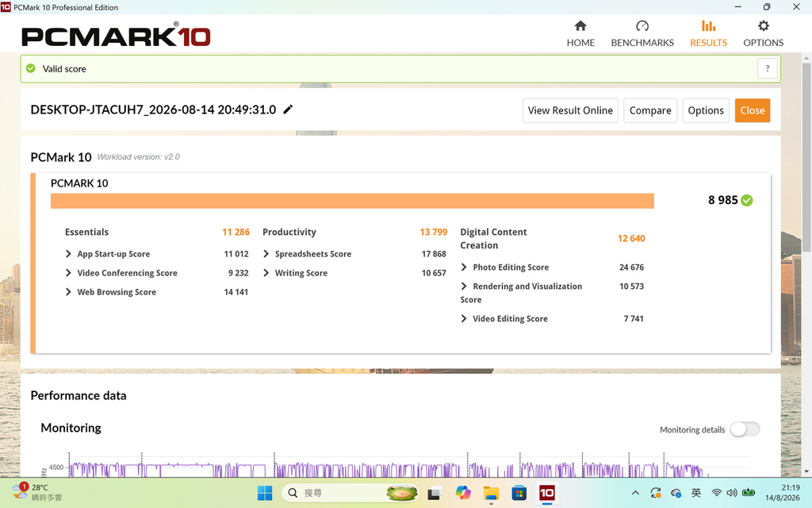The width and height of the screenshot is (812, 508).
Task: Click View Result Online button
Action: (570, 110)
